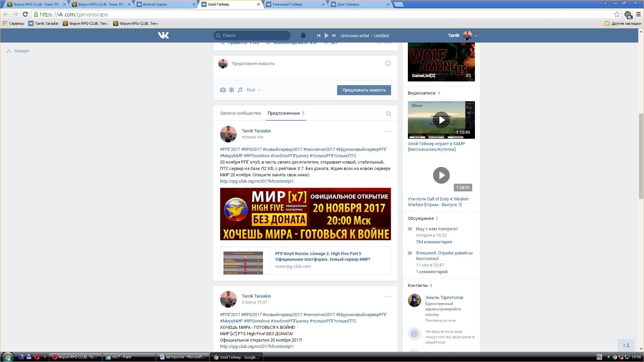Open the first Форум RPG-CLUB bookmark
Screen dimensions: 644x362
[x=86, y=23]
